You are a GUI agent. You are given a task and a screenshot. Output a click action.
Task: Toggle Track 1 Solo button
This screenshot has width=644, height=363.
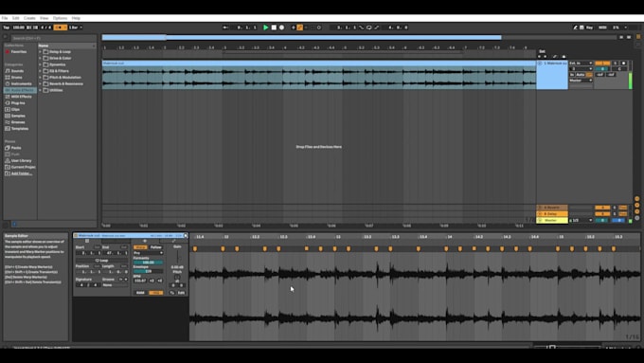tap(616, 64)
